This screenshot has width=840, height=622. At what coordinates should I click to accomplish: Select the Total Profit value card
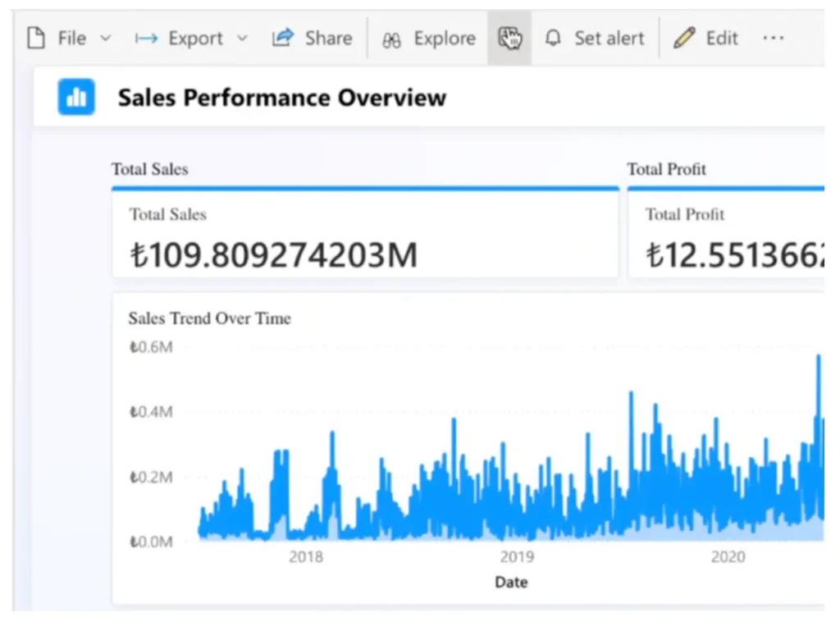(x=726, y=236)
